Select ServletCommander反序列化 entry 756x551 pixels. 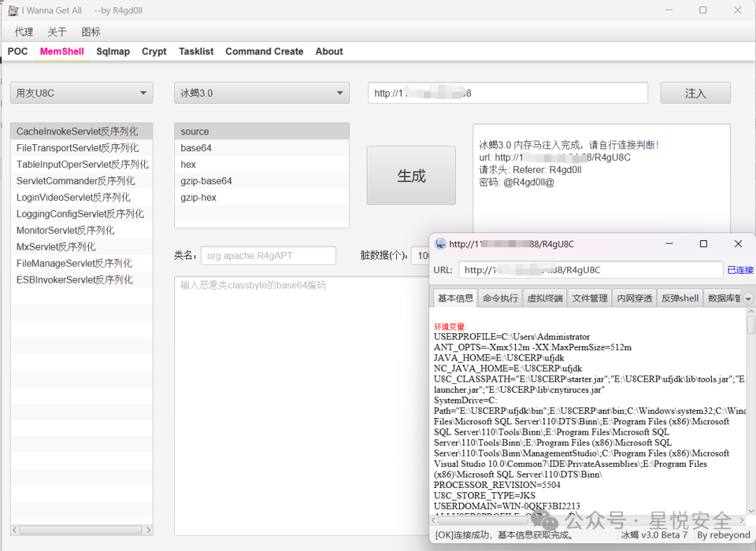81,181
